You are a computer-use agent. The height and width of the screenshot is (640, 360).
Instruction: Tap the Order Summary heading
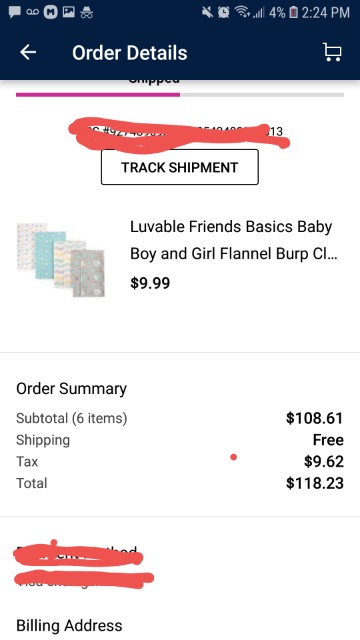(x=71, y=389)
